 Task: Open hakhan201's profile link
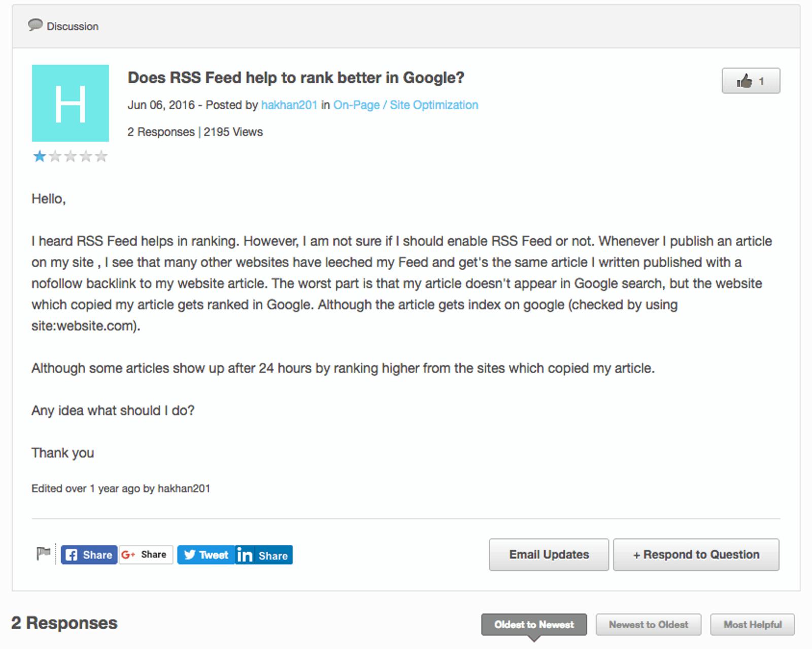pos(290,105)
